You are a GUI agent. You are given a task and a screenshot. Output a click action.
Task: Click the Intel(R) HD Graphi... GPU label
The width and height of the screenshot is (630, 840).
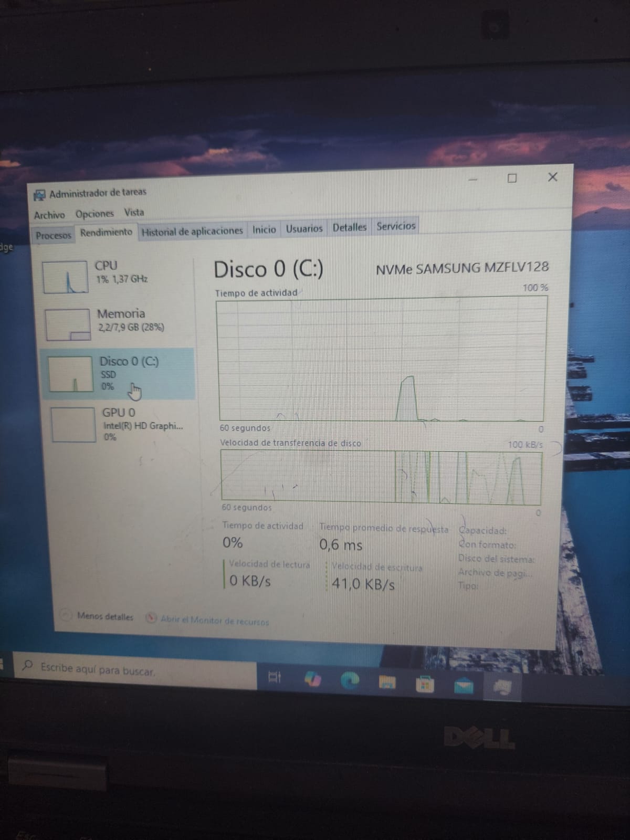pyautogui.click(x=143, y=426)
